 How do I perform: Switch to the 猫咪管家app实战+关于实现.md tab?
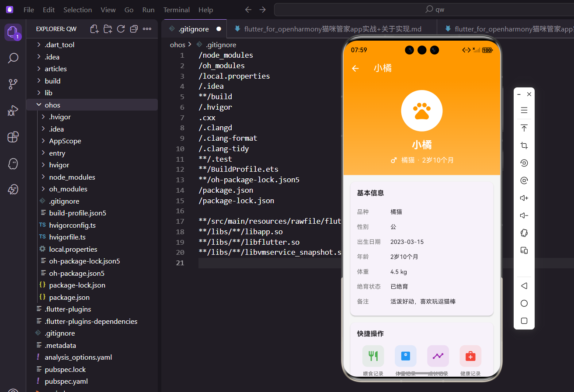(x=332, y=29)
